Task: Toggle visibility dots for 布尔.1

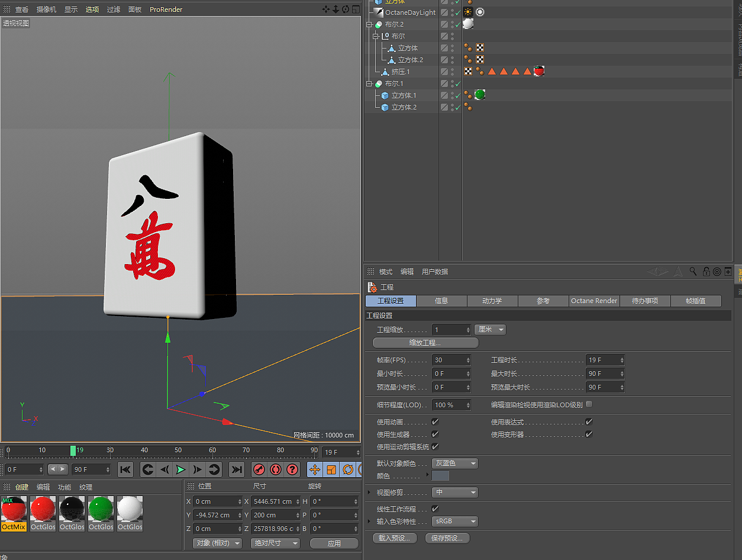Action: click(x=452, y=83)
